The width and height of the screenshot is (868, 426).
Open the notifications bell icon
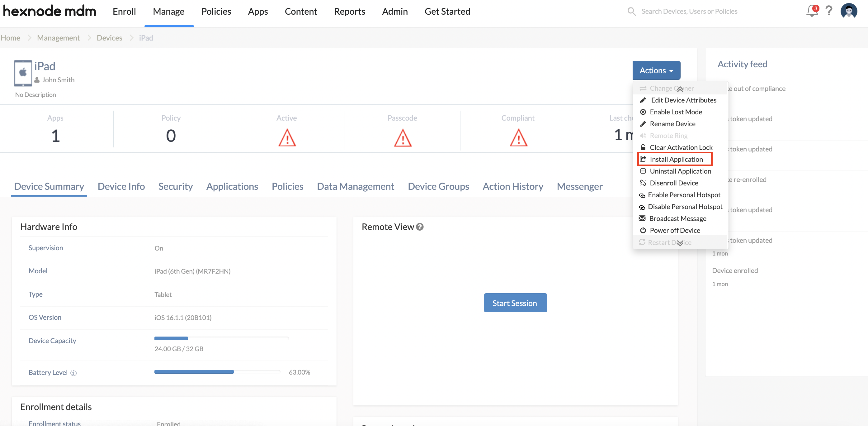click(x=812, y=11)
